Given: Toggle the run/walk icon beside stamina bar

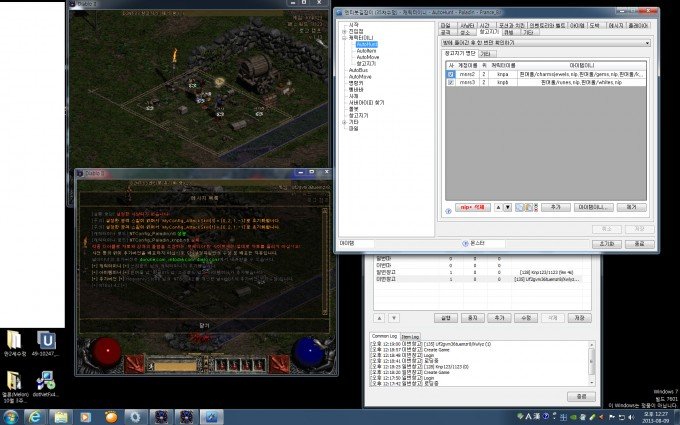Looking at the screenshot, I should click(x=151, y=366).
